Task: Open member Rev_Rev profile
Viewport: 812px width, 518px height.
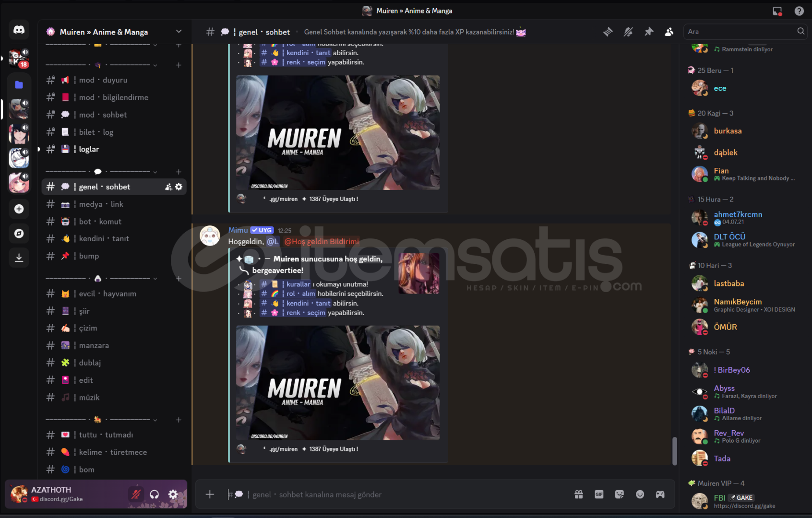Action: point(744,436)
